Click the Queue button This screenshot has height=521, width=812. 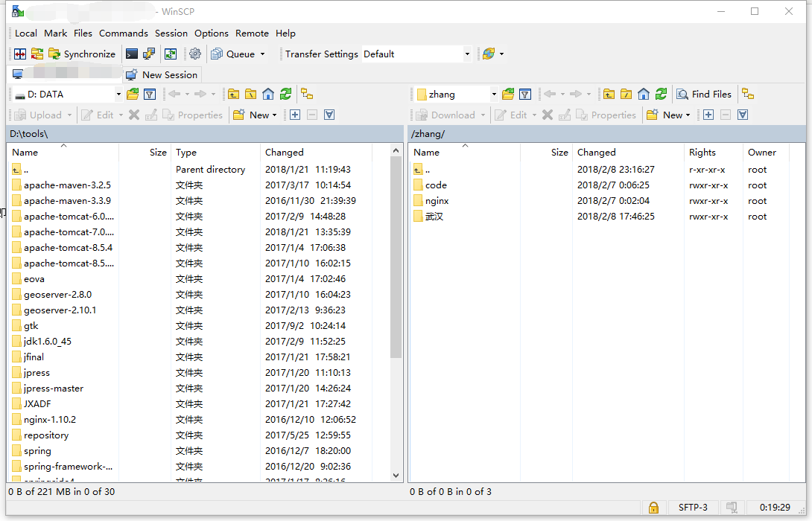[233, 54]
